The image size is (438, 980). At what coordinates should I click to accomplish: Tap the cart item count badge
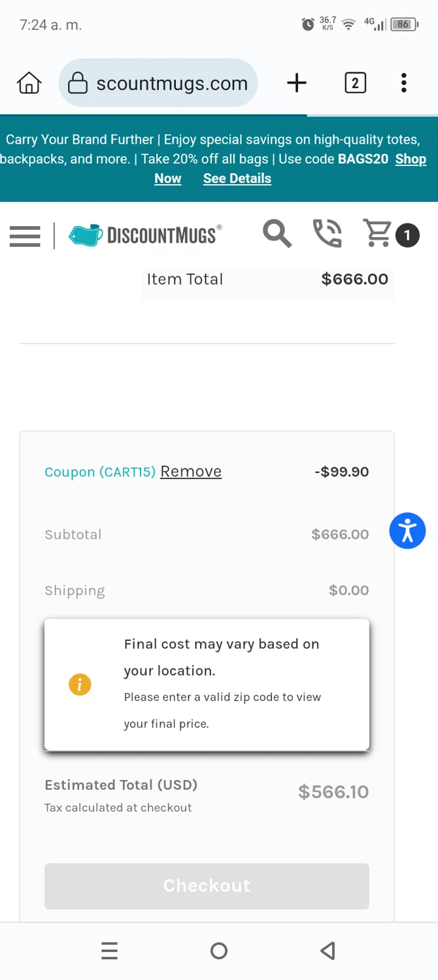(x=407, y=235)
